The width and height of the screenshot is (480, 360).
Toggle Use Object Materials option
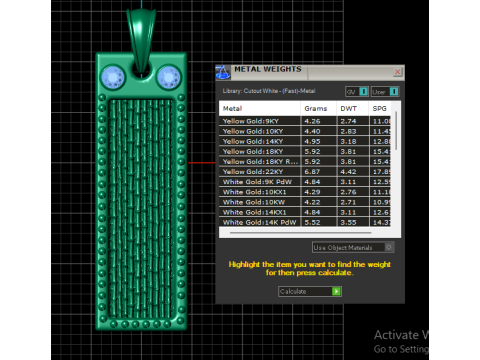353,247
